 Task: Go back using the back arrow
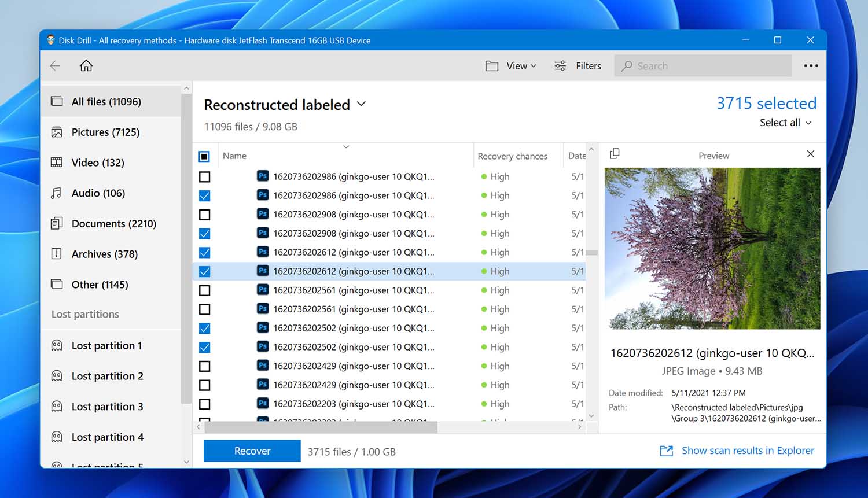pyautogui.click(x=56, y=66)
